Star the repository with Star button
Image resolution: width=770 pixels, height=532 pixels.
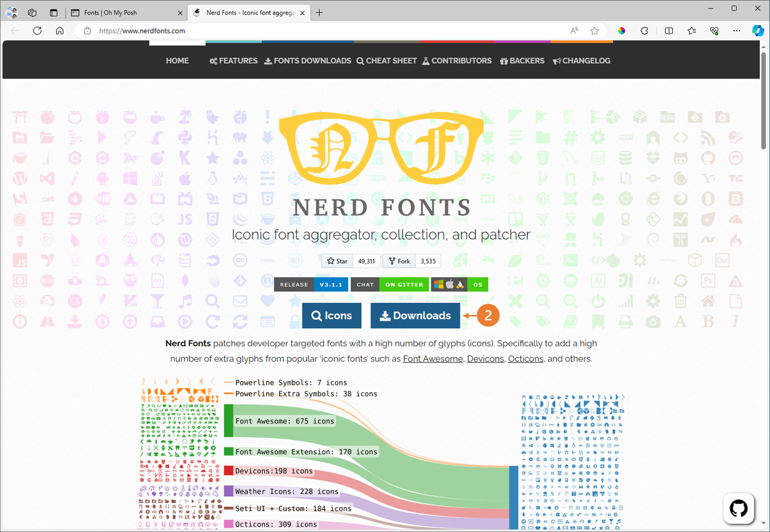(x=337, y=261)
